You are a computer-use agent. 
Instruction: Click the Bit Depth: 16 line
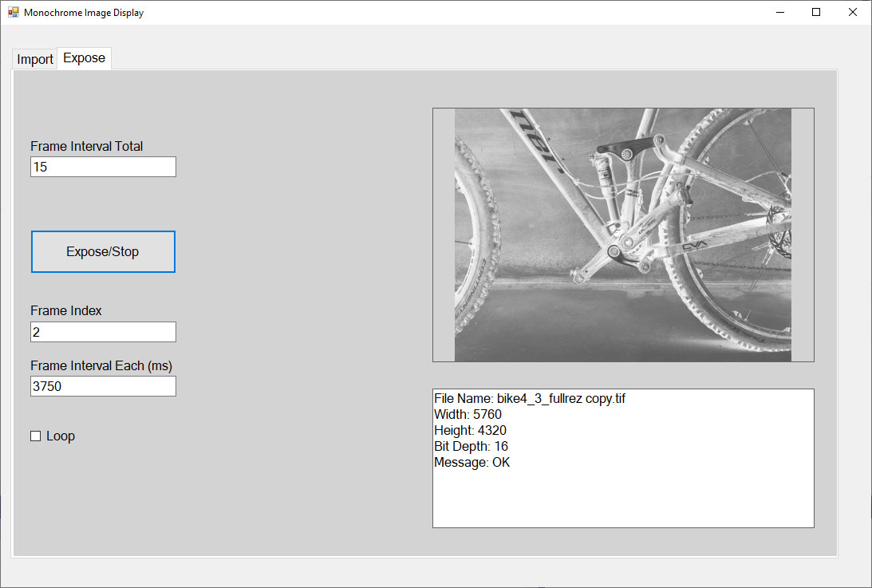click(471, 446)
